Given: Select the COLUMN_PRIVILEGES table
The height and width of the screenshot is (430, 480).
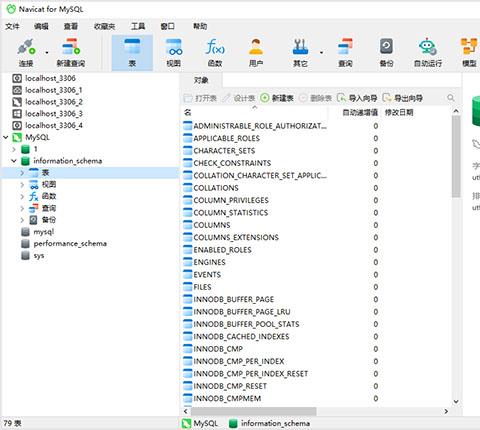Looking at the screenshot, I should (x=231, y=200).
